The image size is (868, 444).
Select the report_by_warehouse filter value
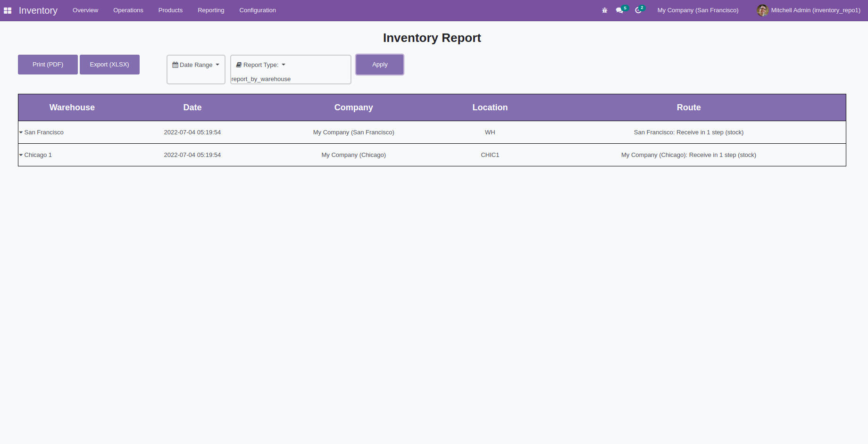tap(261, 79)
